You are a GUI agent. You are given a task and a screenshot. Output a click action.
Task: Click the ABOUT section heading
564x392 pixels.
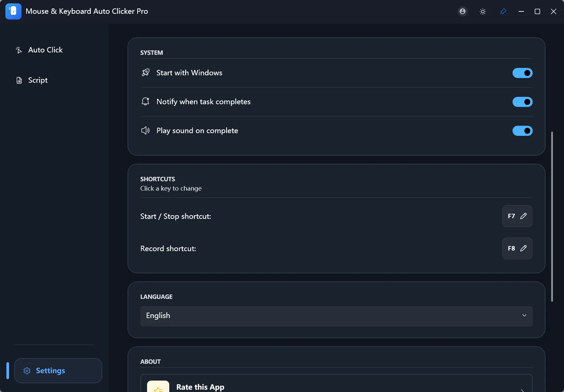[x=150, y=362]
